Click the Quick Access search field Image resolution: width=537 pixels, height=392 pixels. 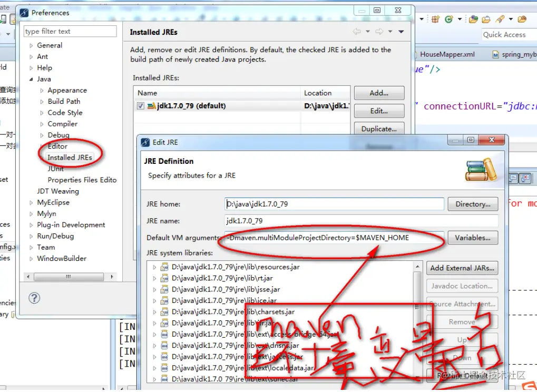pyautogui.click(x=509, y=35)
